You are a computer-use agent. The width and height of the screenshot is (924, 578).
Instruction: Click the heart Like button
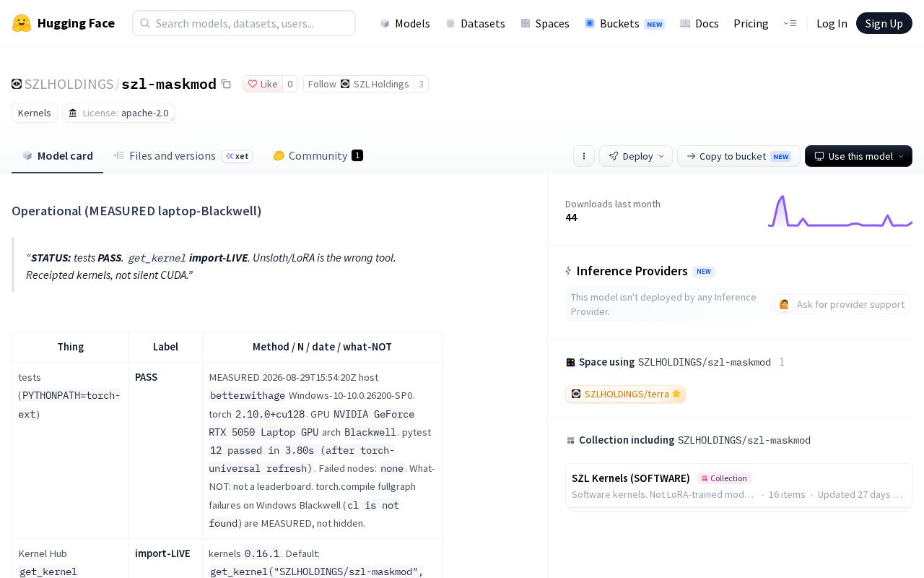[x=263, y=84]
